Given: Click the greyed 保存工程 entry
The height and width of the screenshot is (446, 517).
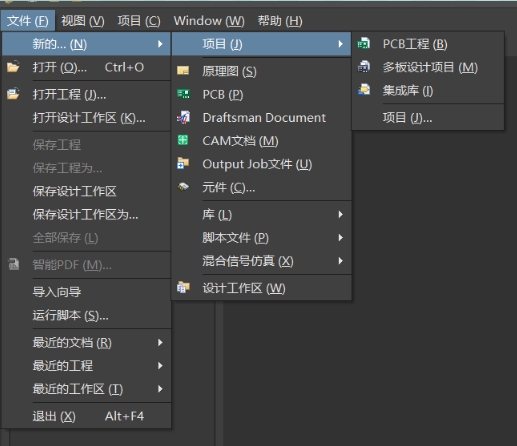Looking at the screenshot, I should pos(86,145).
